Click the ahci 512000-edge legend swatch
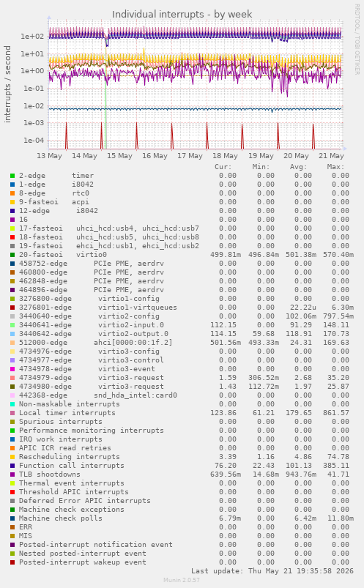The width and height of the screenshot is (364, 588). coord(12,343)
